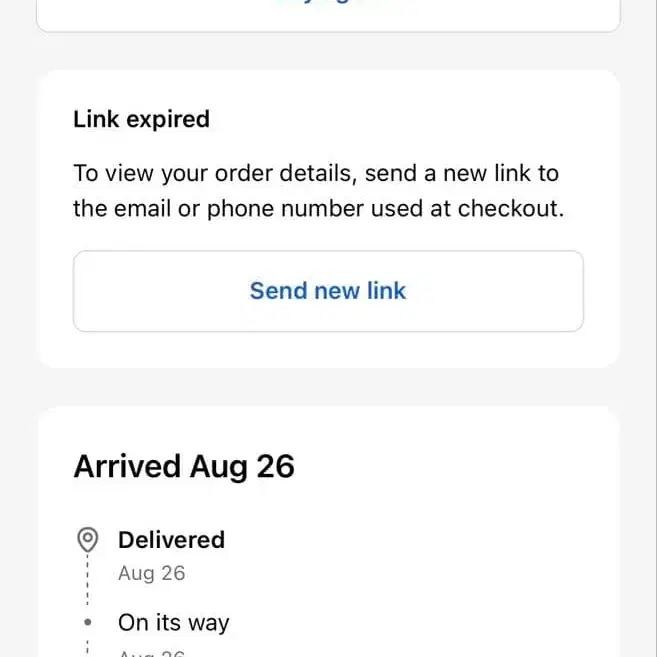Click the dotted line below On its way dot
Image resolution: width=657 pixels, height=657 pixels.
pyautogui.click(x=88, y=646)
